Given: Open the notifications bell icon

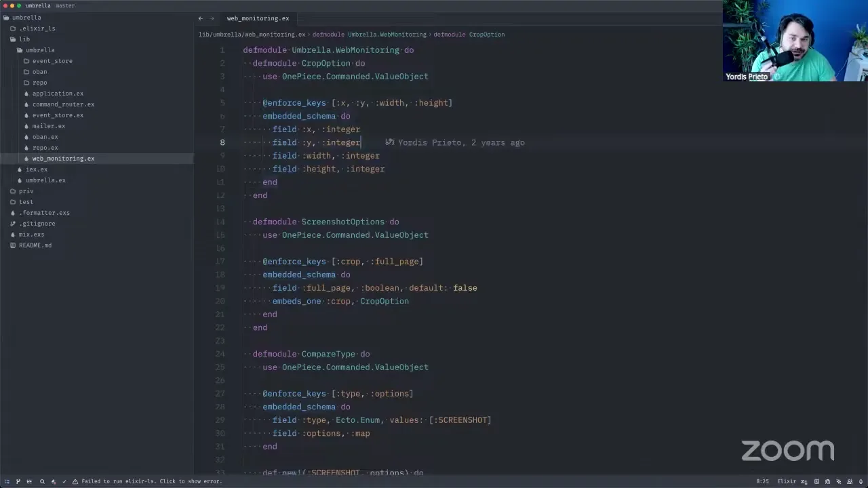Looking at the screenshot, I should pyautogui.click(x=861, y=481).
